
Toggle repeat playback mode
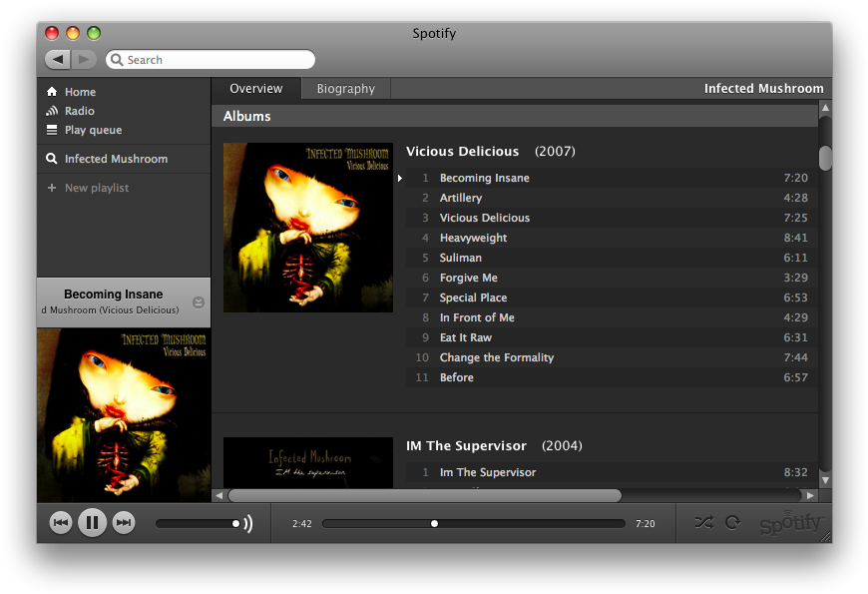(x=732, y=522)
